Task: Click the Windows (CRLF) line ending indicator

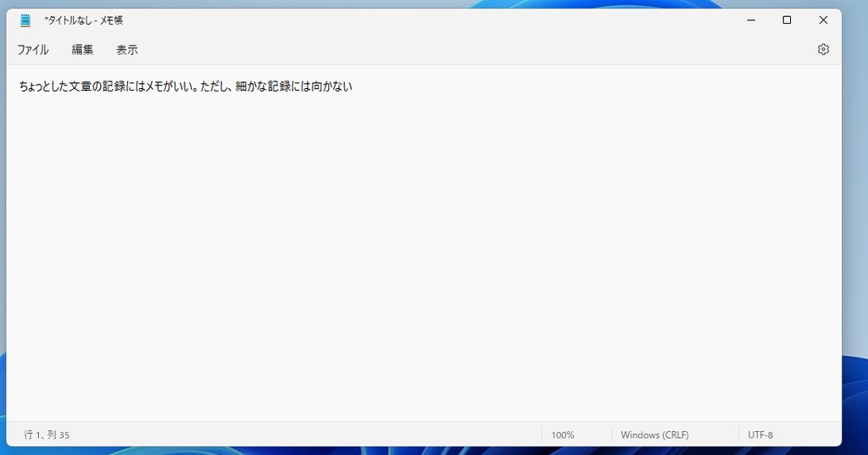Action: point(654,435)
